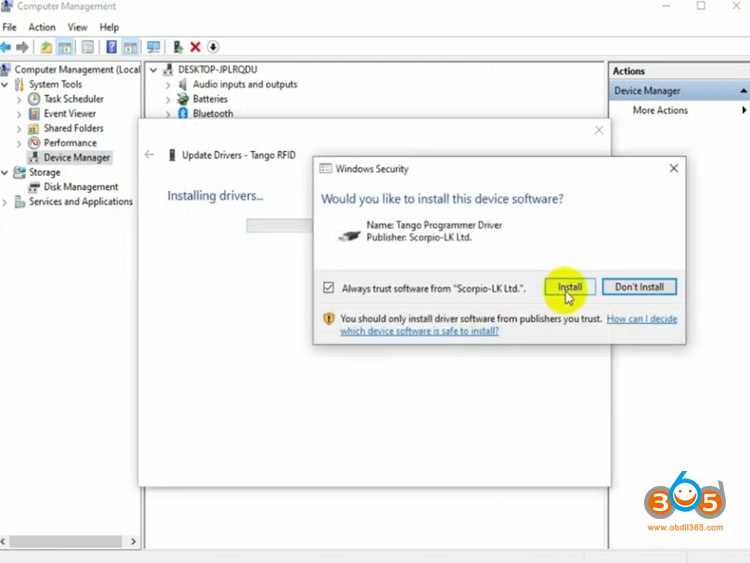
Task: Toggle the Show/Hide Action Pane toolbar icon
Action: click(x=130, y=47)
